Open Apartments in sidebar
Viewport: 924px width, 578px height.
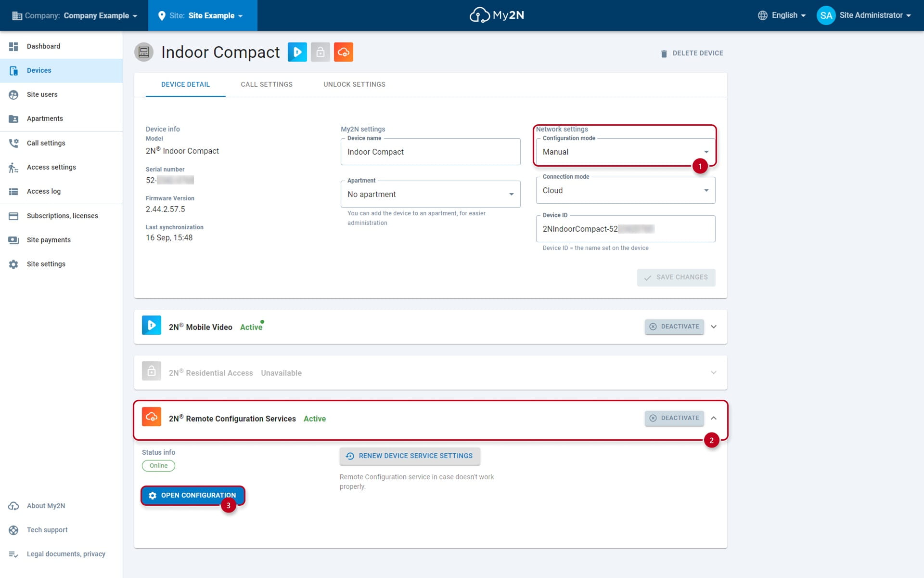61,118
